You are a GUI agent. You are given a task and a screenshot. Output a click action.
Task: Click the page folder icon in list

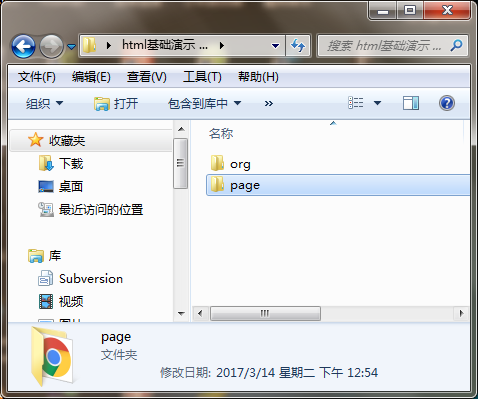pyautogui.click(x=217, y=184)
